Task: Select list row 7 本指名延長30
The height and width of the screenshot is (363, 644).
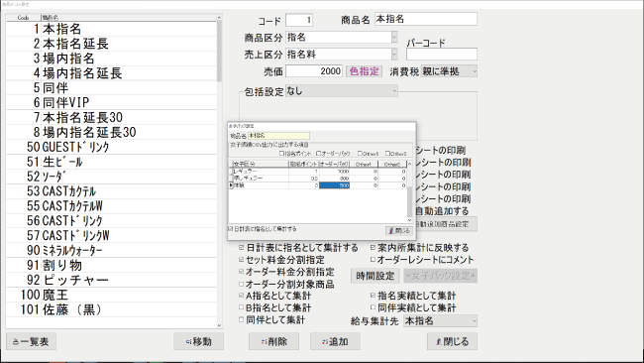Action: click(111, 118)
